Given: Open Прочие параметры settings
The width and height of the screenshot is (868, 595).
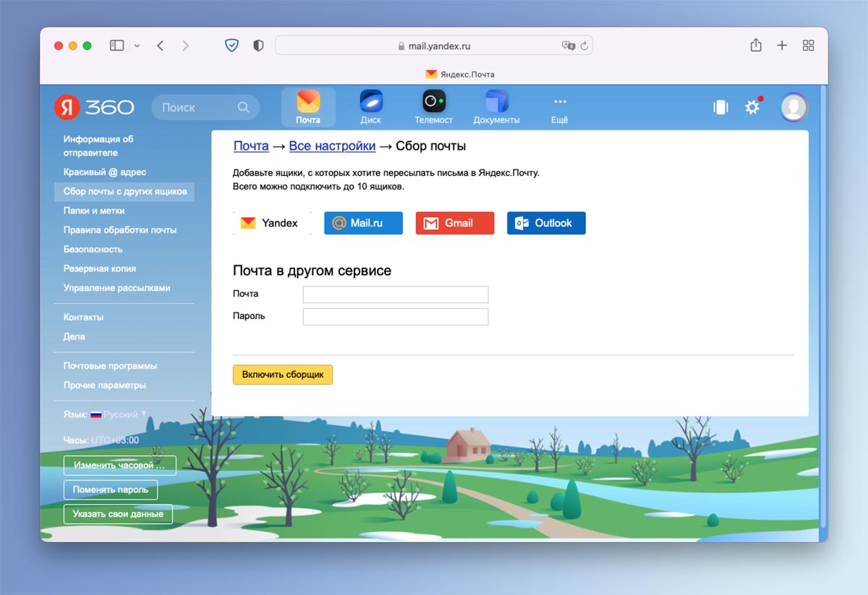Looking at the screenshot, I should 104,385.
